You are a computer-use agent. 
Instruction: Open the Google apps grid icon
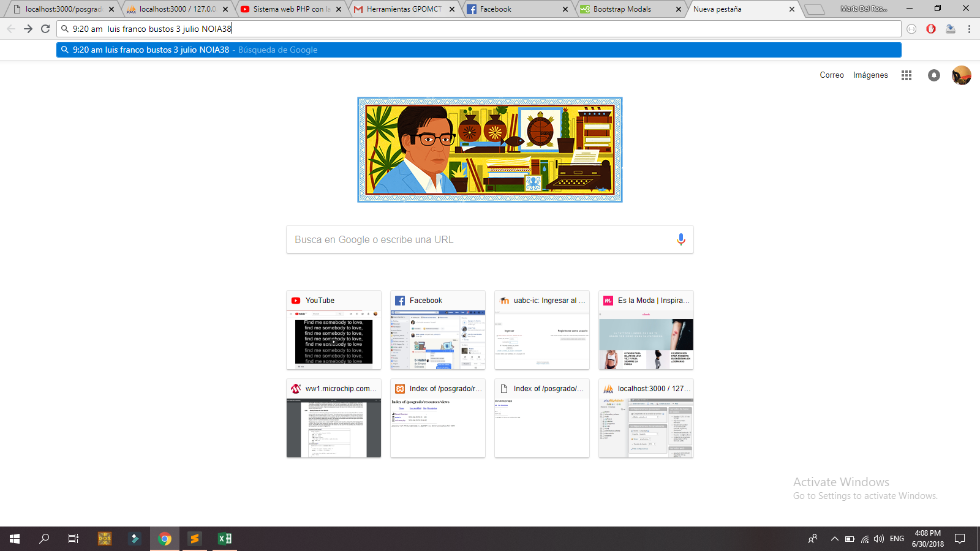907,75
